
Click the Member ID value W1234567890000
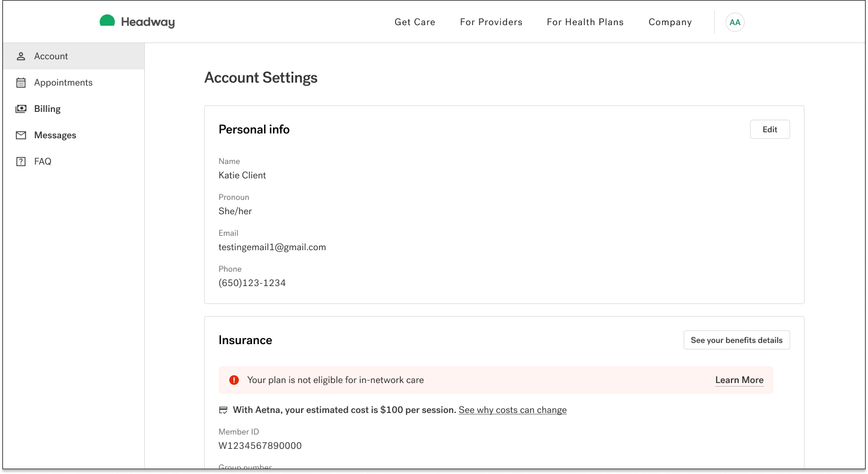260,445
